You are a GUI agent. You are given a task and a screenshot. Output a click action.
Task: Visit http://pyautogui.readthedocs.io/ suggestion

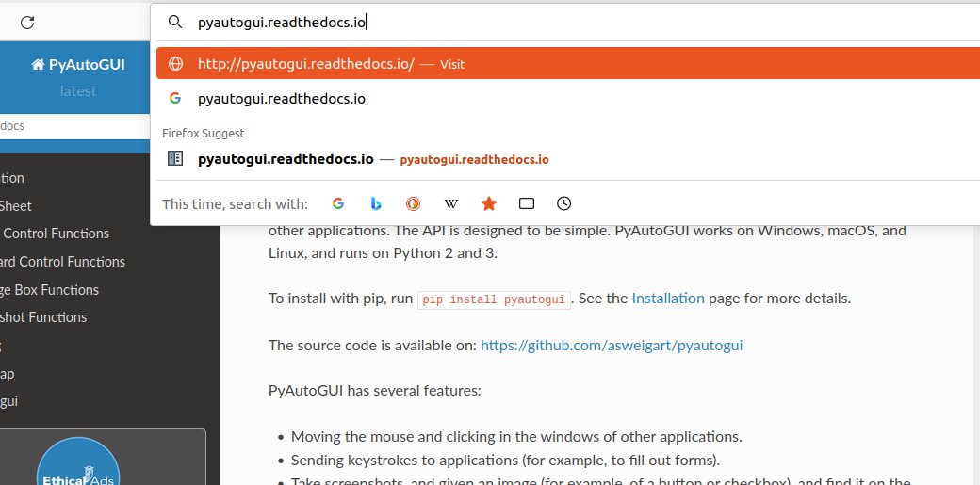click(568, 64)
